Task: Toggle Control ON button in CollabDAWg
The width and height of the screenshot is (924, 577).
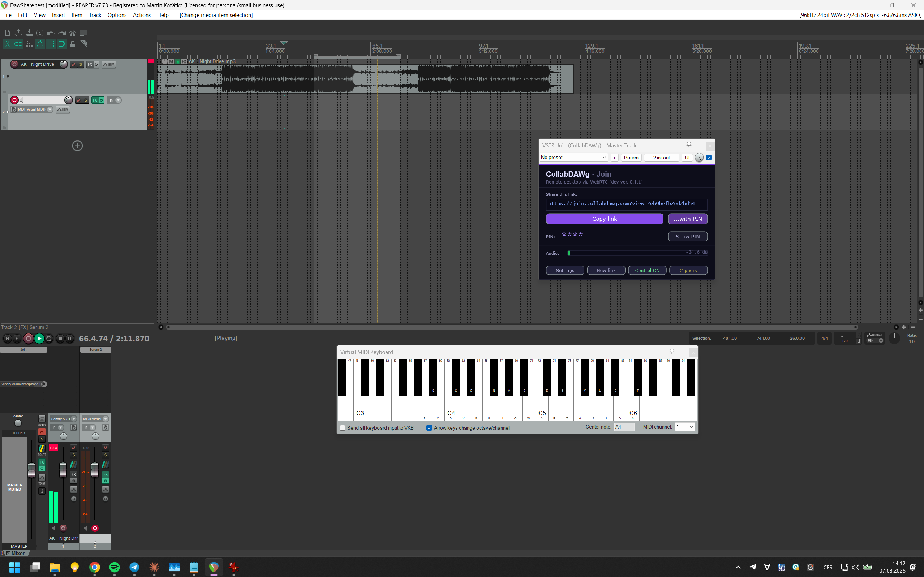Action: point(647,270)
